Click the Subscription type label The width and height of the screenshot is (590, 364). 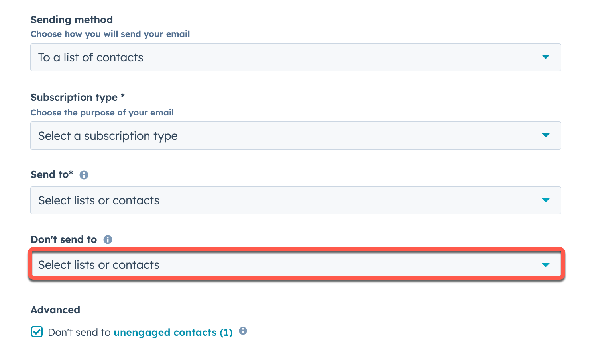coord(78,97)
